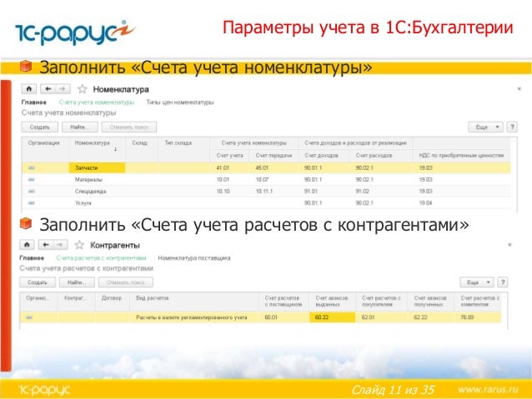Close the Номенклатура window
Image resolution: width=532 pixels, height=399 pixels.
coord(519,89)
